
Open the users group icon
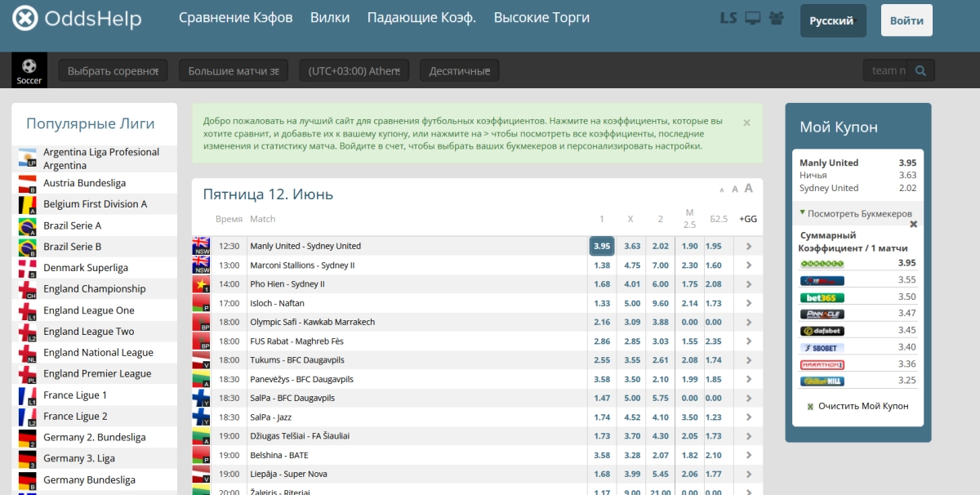(x=777, y=18)
